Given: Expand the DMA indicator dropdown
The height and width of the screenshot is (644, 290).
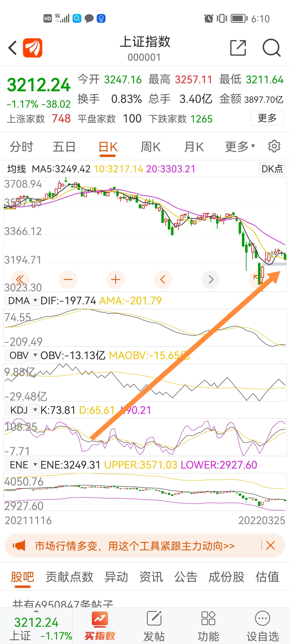Looking at the screenshot, I should click(x=22, y=301).
